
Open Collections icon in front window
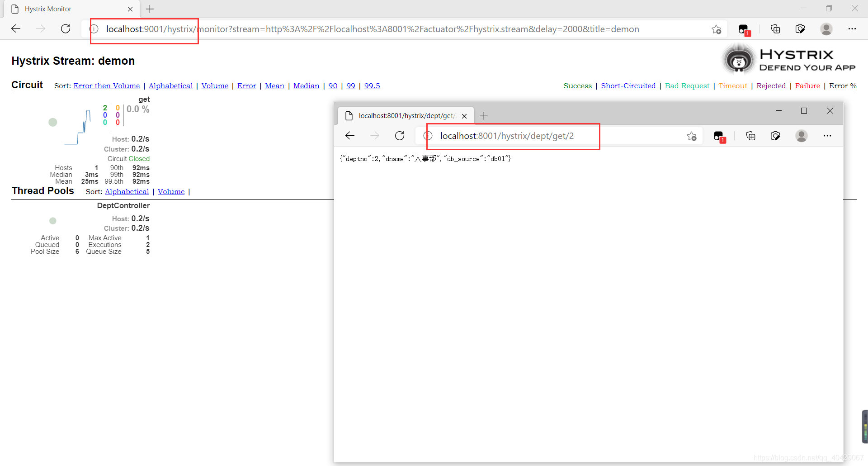[x=750, y=136]
